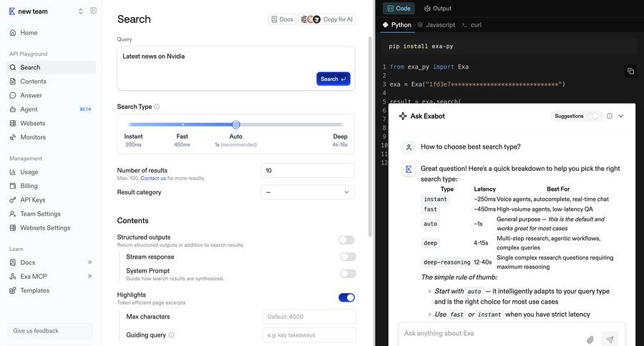The image size is (644, 346).
Task: Click the Exabot avatar icon in chat
Action: point(409,169)
